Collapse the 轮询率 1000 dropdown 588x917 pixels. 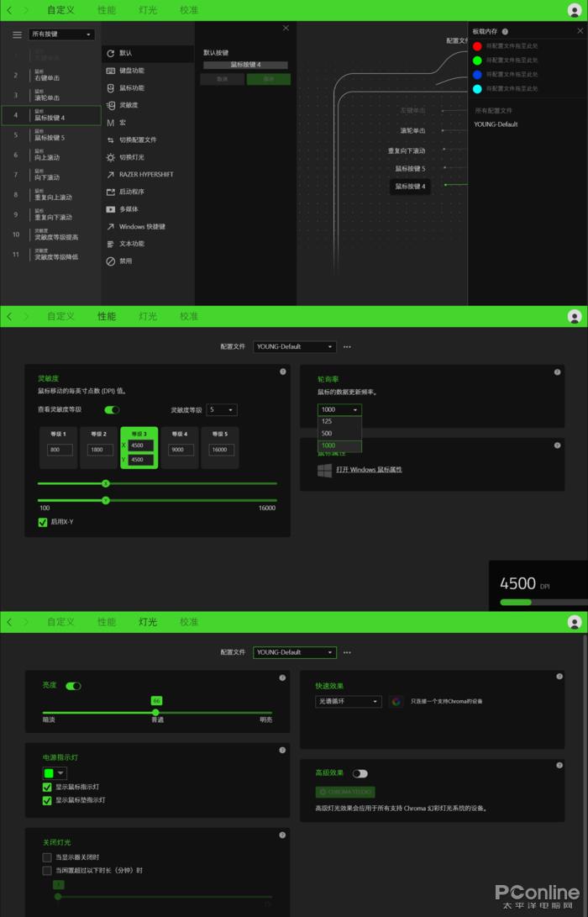click(339, 410)
